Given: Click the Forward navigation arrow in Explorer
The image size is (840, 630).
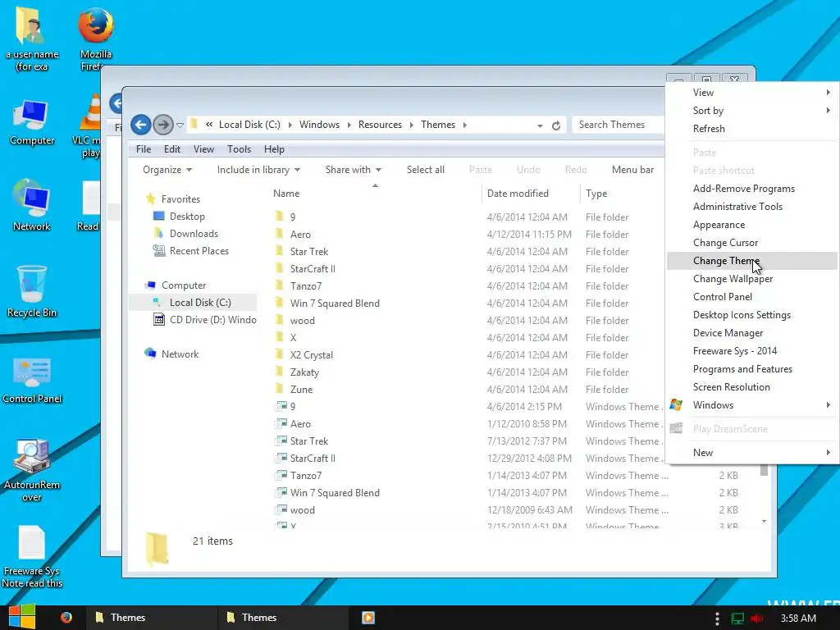Looking at the screenshot, I should (x=163, y=125).
